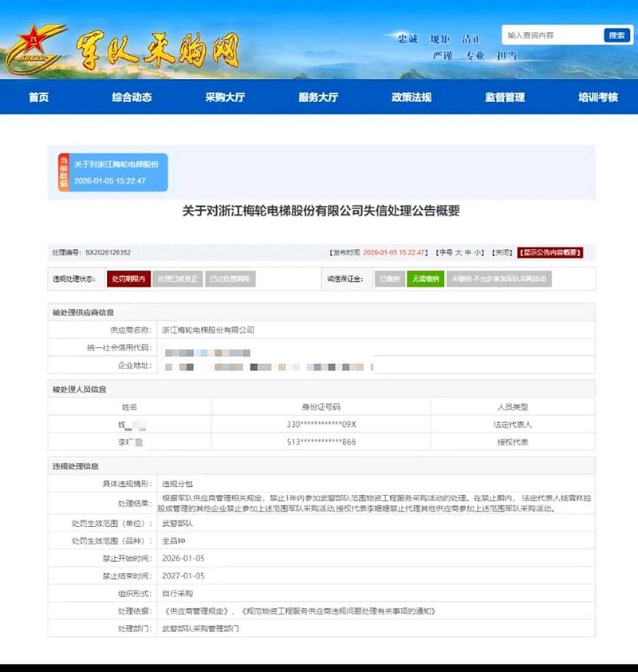This screenshot has height=672, width=638.
Task: Open the 监督管理 navigation item
Action: coord(505,97)
